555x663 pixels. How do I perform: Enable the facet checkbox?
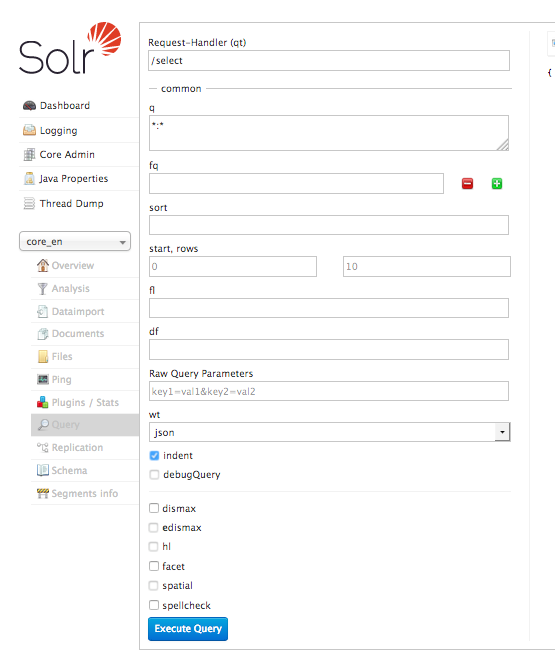pos(154,566)
